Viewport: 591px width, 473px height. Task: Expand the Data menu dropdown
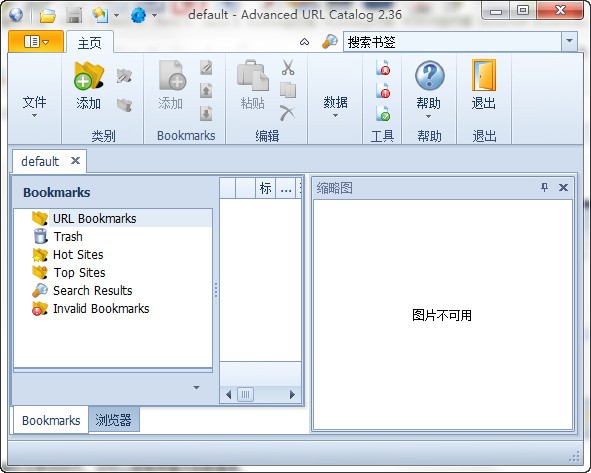(x=335, y=106)
